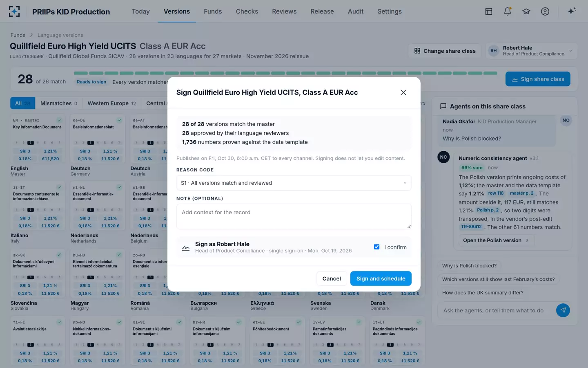The height and width of the screenshot is (368, 588).
Task: Open the user account circle icon
Action: tap(545, 11)
